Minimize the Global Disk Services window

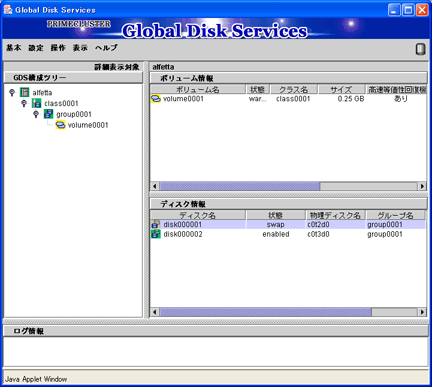point(394,10)
